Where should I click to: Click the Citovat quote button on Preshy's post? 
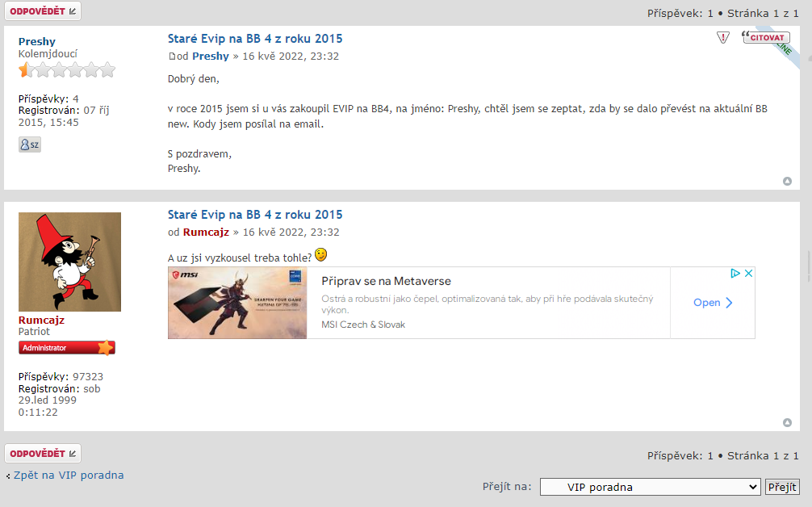[x=766, y=37]
